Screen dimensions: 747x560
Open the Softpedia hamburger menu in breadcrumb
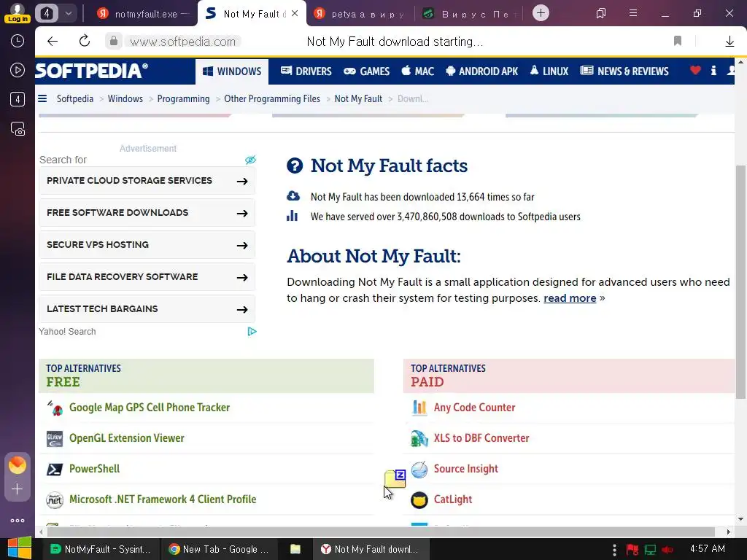coord(42,98)
